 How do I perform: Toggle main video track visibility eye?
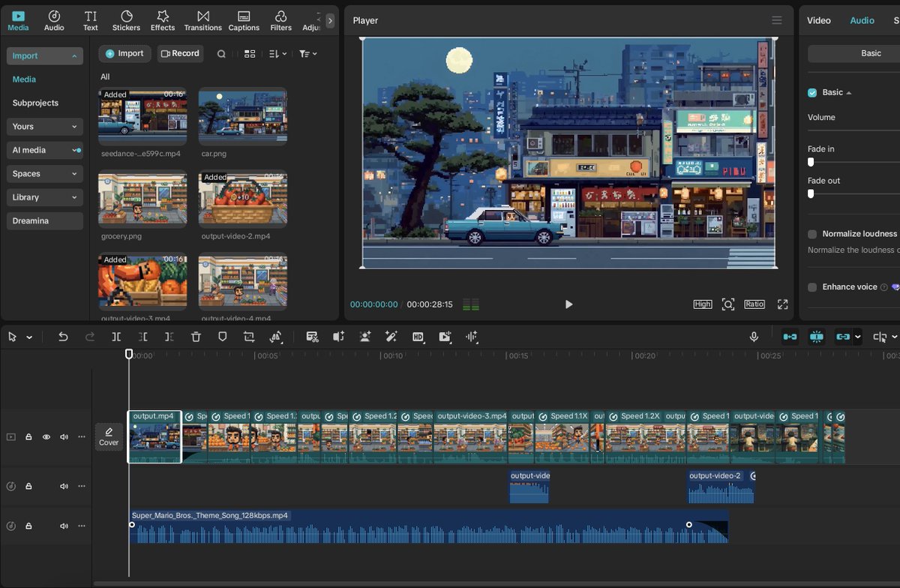click(x=46, y=437)
